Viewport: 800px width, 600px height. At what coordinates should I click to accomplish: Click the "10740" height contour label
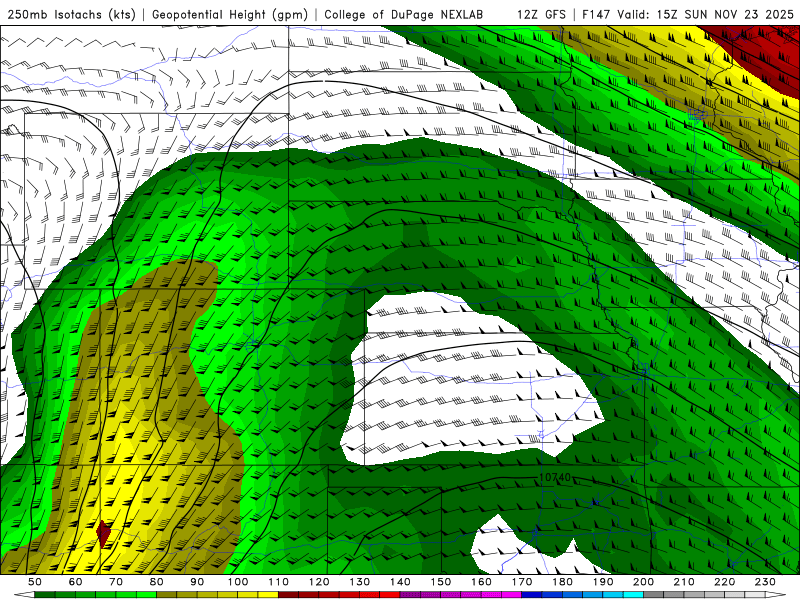tap(555, 478)
